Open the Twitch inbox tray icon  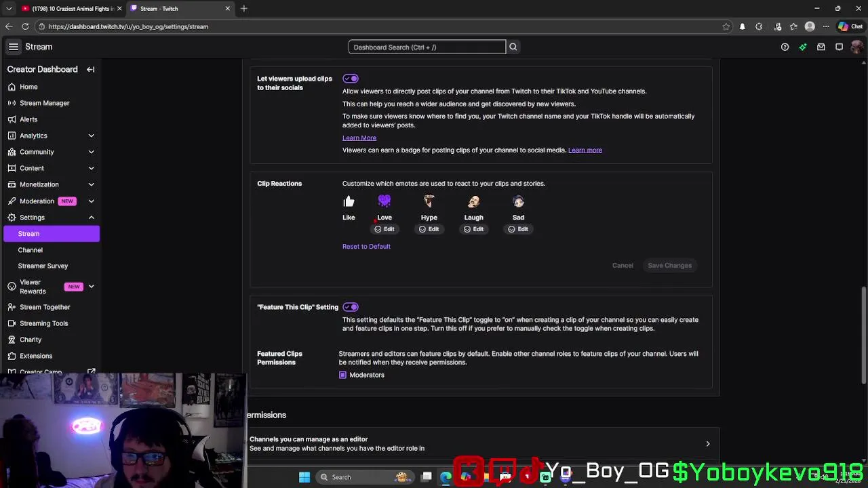pyautogui.click(x=821, y=47)
